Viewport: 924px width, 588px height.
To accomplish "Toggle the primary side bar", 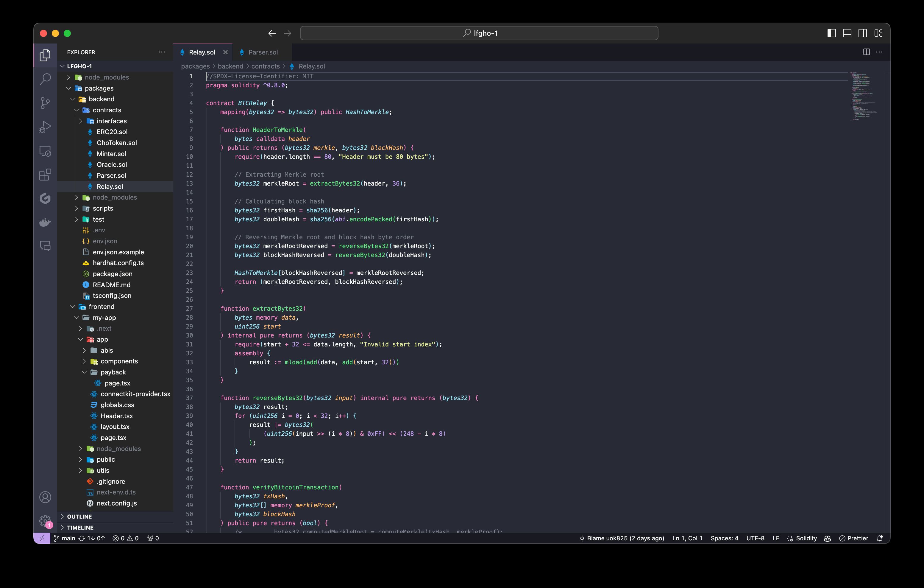I will [831, 33].
